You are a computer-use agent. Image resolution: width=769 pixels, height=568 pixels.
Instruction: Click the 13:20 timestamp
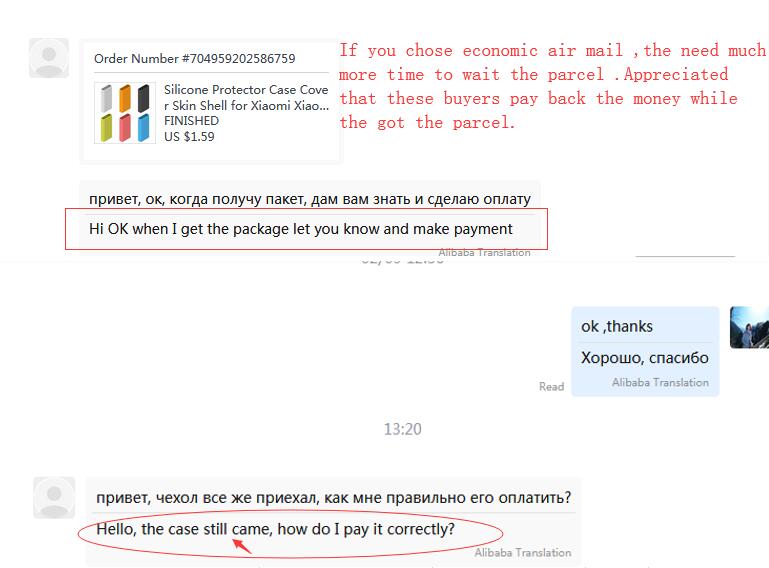402,429
